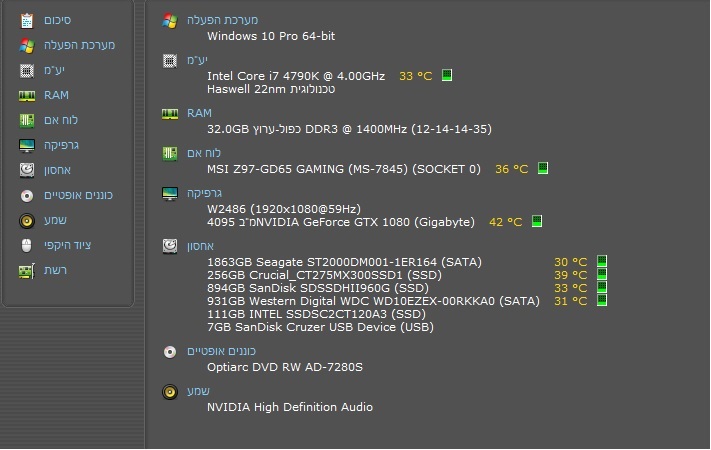Click the אחסון heading in main panel
Screen dimensions: 711x450
tap(200, 245)
